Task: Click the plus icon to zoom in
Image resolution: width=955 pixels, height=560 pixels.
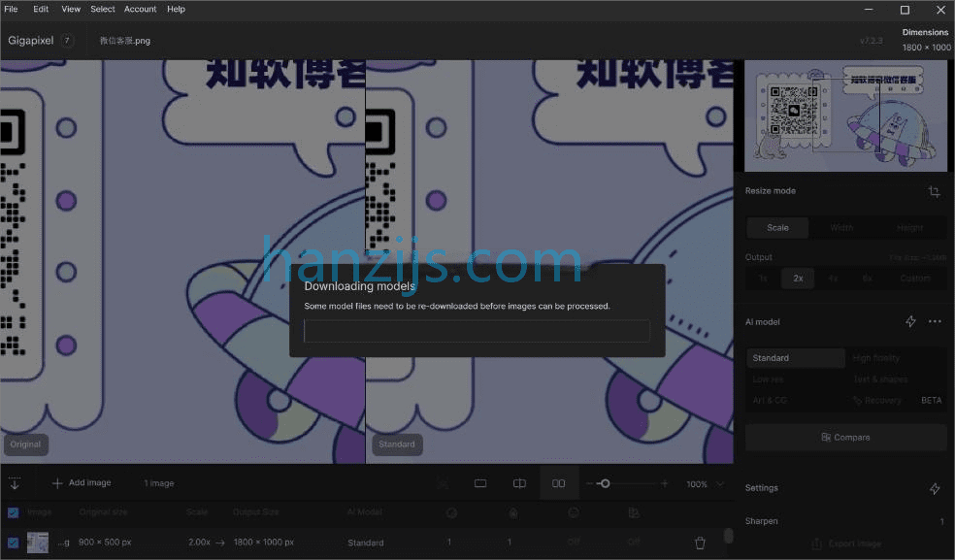Action: 664,483
